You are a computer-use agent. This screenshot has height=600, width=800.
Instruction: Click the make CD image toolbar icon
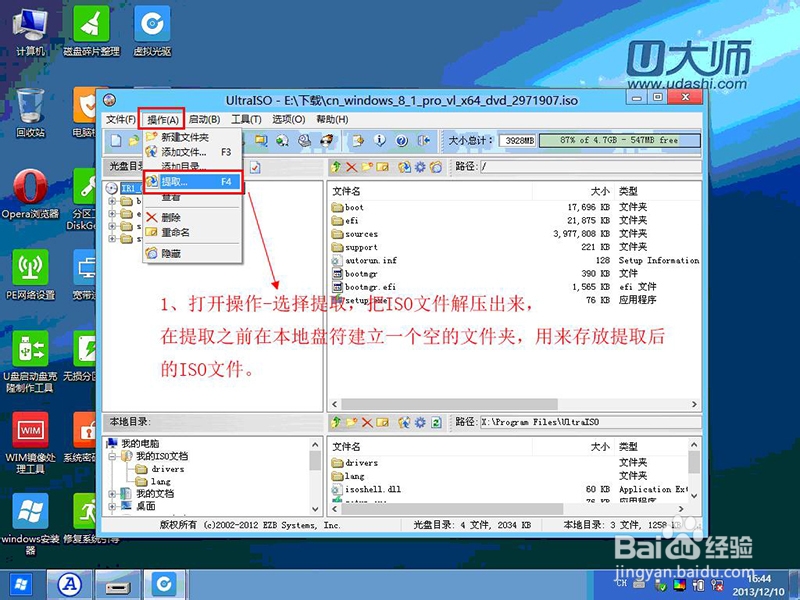pos(282,141)
